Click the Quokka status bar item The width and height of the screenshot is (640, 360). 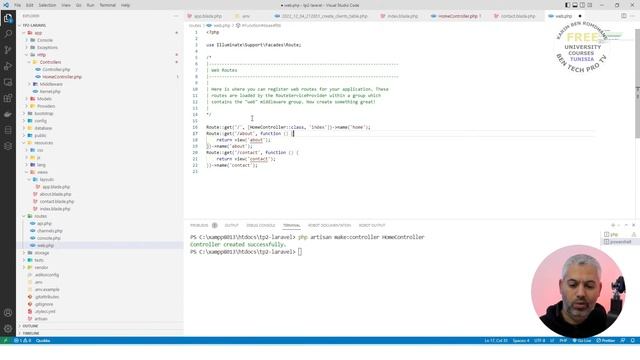click(x=43, y=340)
